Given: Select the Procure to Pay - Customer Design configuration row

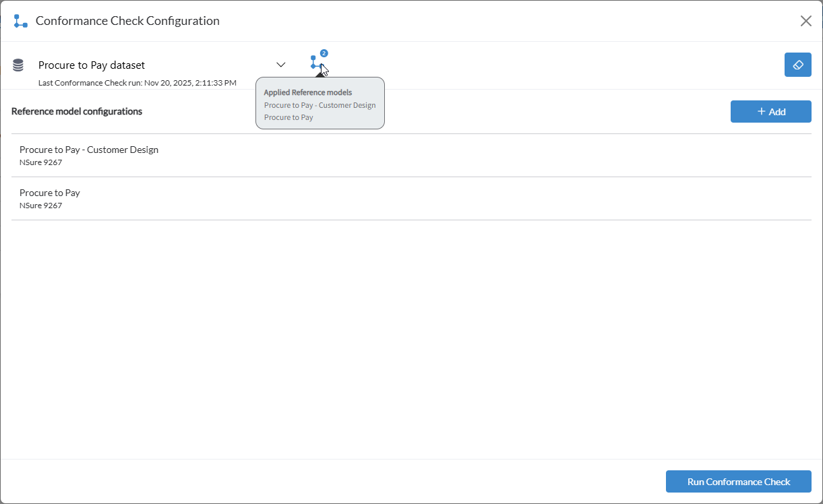Looking at the screenshot, I should tap(89, 149).
